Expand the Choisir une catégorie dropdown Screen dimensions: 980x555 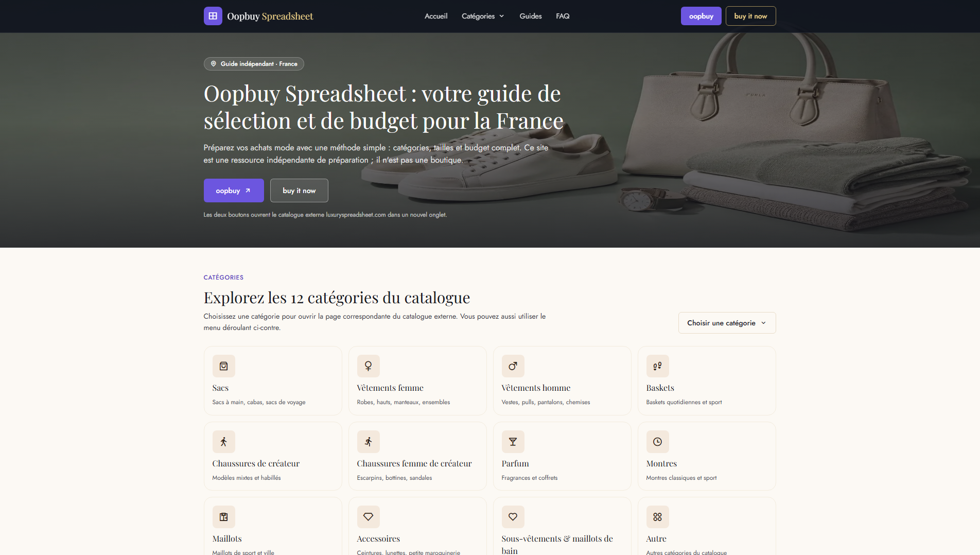[727, 323]
